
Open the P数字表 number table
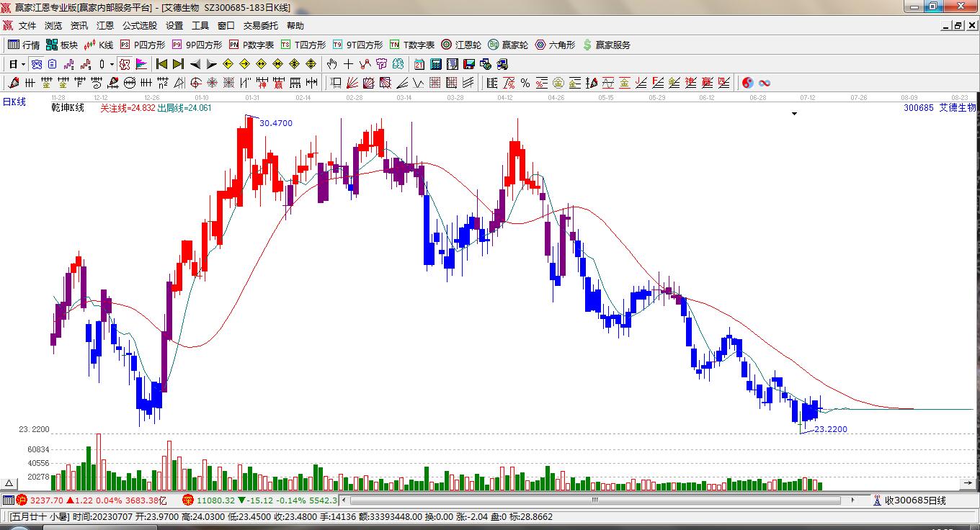tap(251, 45)
